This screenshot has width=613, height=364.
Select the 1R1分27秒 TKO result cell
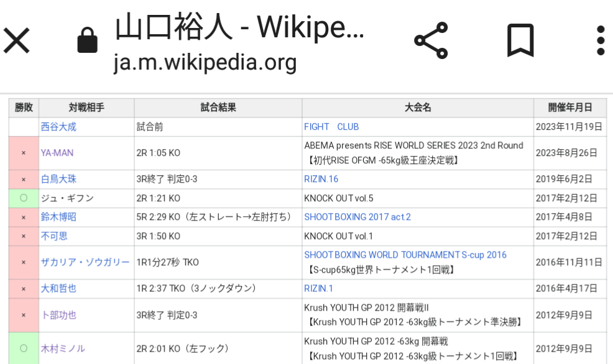pyautogui.click(x=218, y=263)
